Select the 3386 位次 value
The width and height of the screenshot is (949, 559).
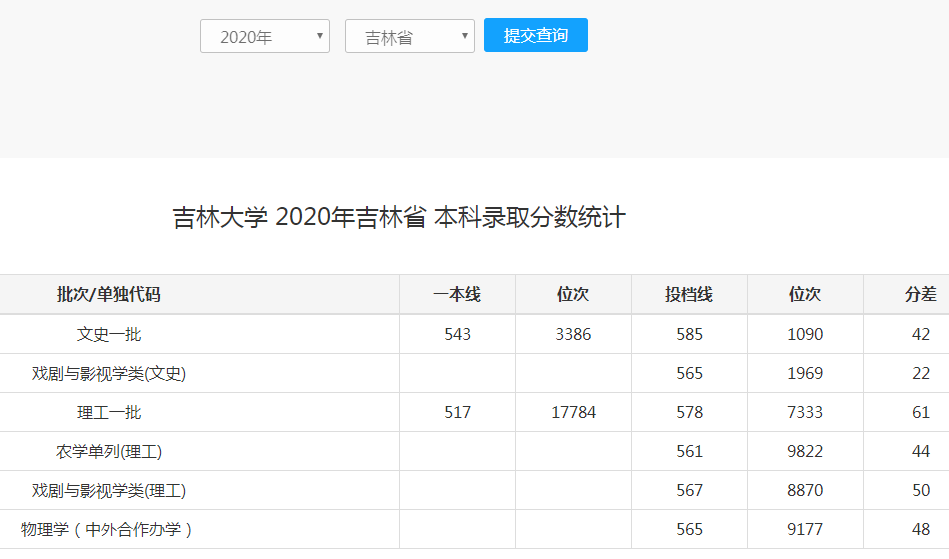click(573, 334)
